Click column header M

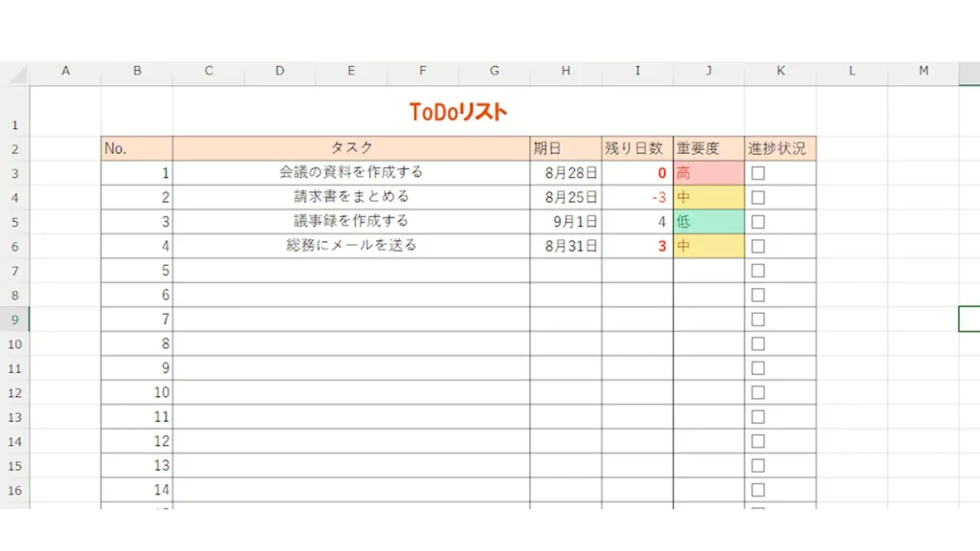(x=923, y=71)
